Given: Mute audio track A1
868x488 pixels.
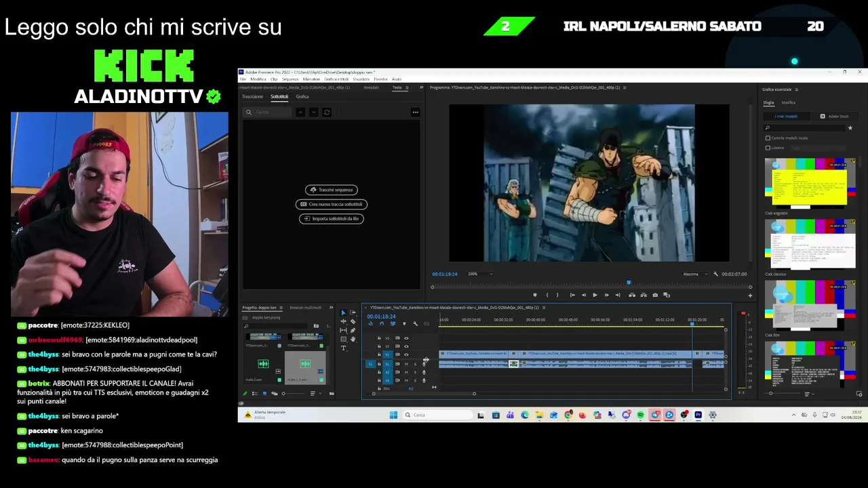Looking at the screenshot, I should pos(406,364).
